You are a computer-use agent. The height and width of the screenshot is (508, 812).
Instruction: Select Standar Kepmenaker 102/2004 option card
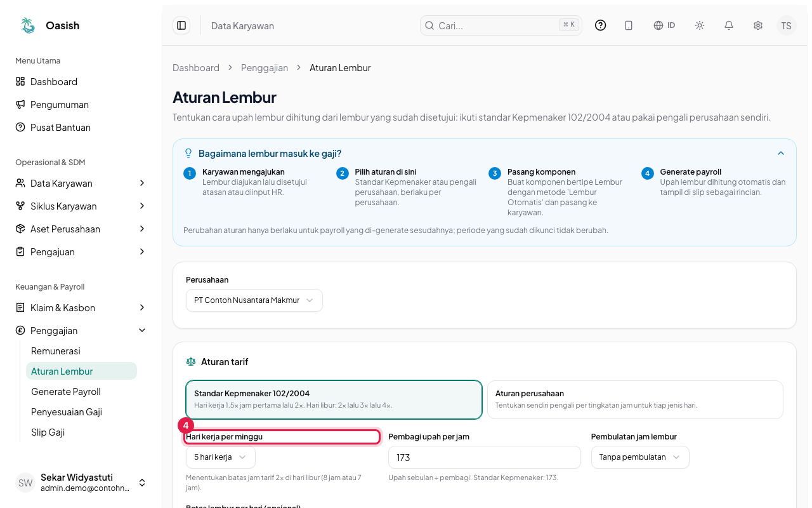pos(334,399)
